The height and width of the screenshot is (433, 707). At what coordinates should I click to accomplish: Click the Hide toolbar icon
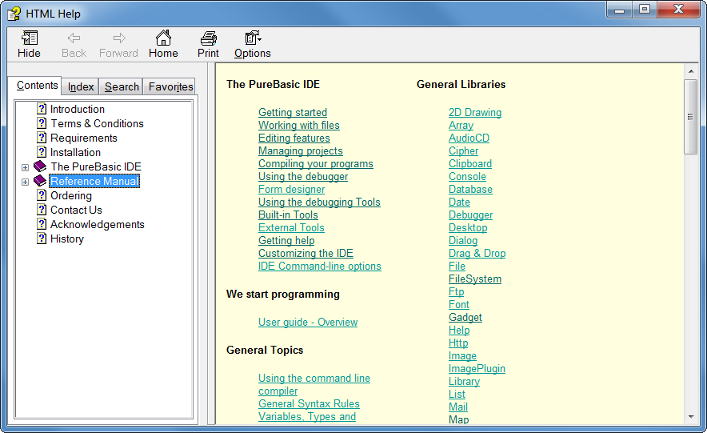30,38
